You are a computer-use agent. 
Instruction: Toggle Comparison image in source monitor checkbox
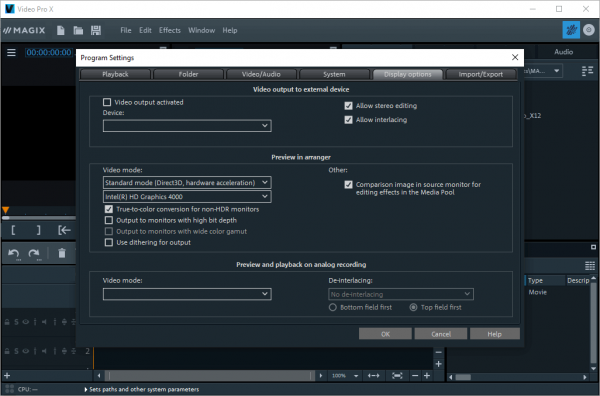(348, 185)
